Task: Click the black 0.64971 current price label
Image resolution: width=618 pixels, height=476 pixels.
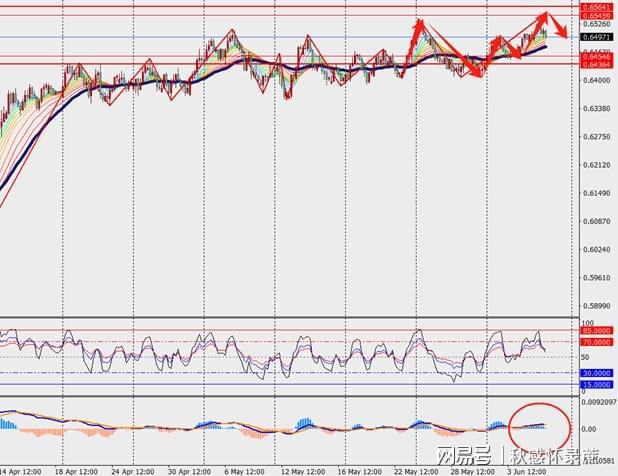Action: [596, 37]
